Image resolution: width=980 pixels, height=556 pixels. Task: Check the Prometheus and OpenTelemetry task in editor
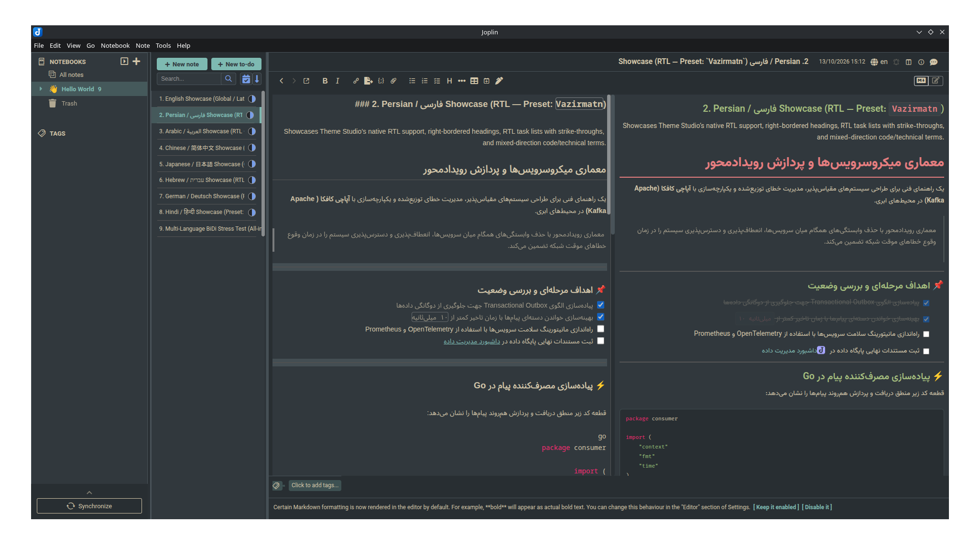pyautogui.click(x=601, y=329)
